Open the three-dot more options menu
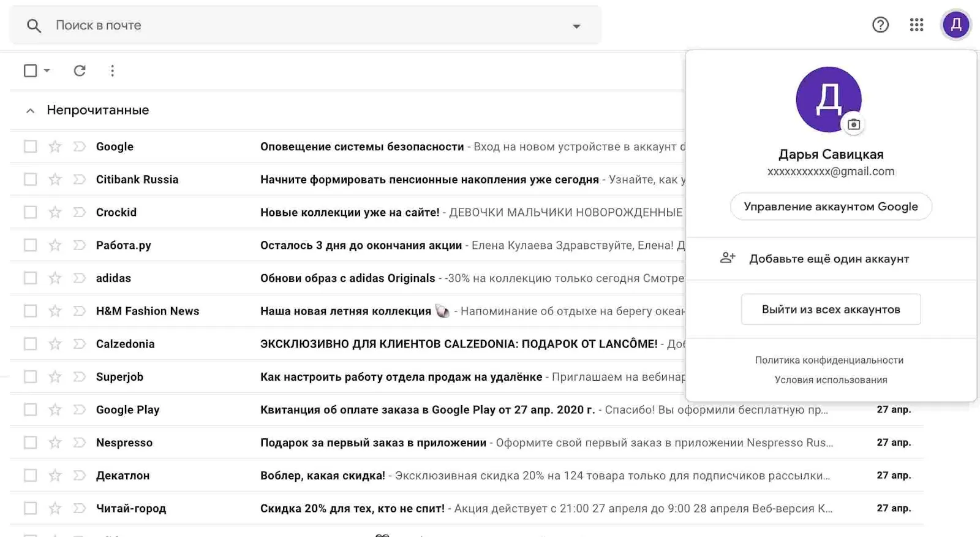 click(112, 70)
